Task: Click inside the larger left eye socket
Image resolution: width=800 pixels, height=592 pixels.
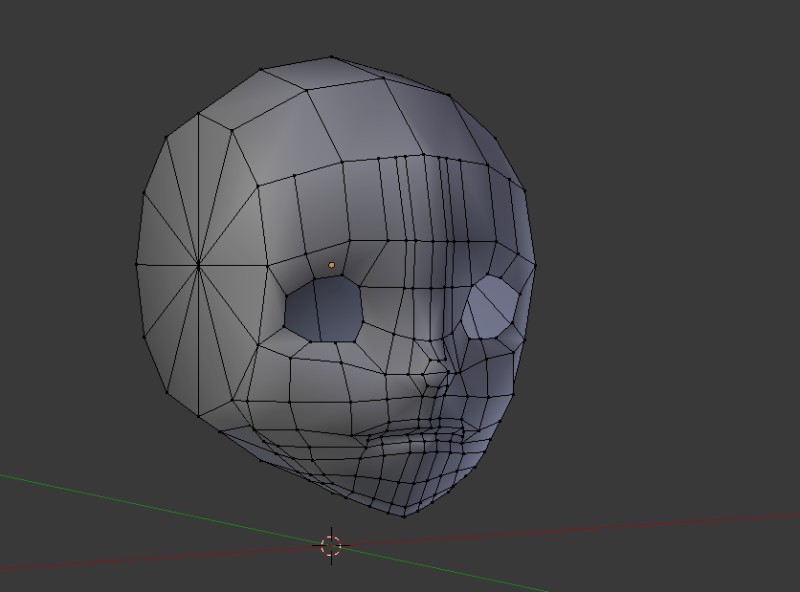Action: (x=323, y=309)
